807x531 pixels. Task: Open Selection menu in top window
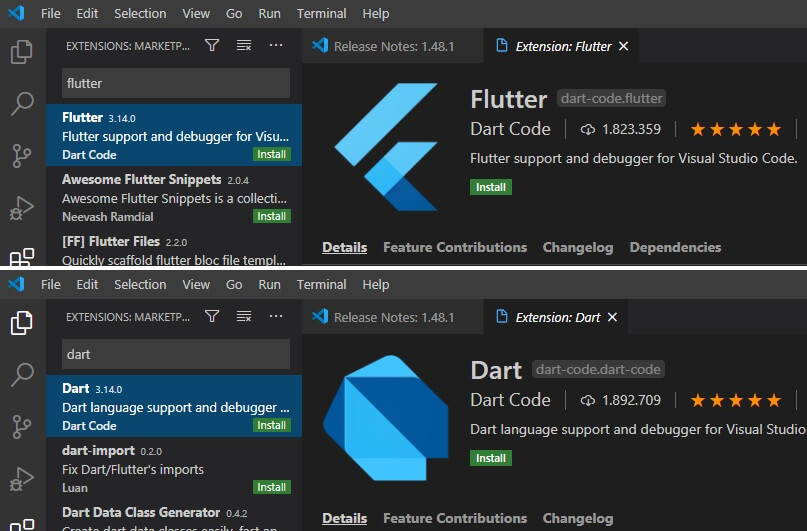click(x=140, y=13)
